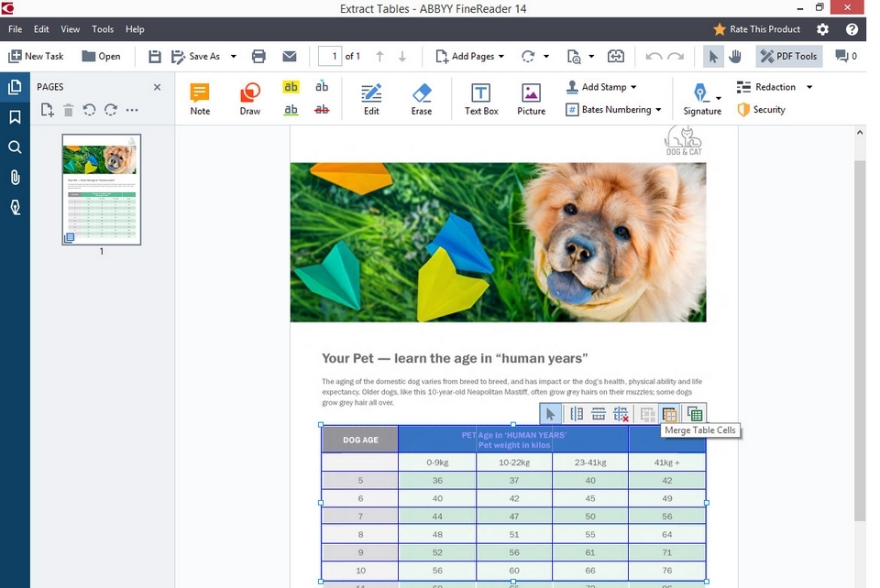Rotate page left in Pages panel
The width and height of the screenshot is (880, 588).
89,110
